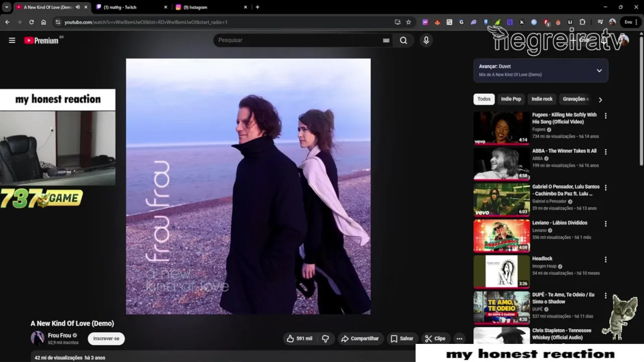Open more actions ellipsis below the video

pyautogui.click(x=459, y=338)
